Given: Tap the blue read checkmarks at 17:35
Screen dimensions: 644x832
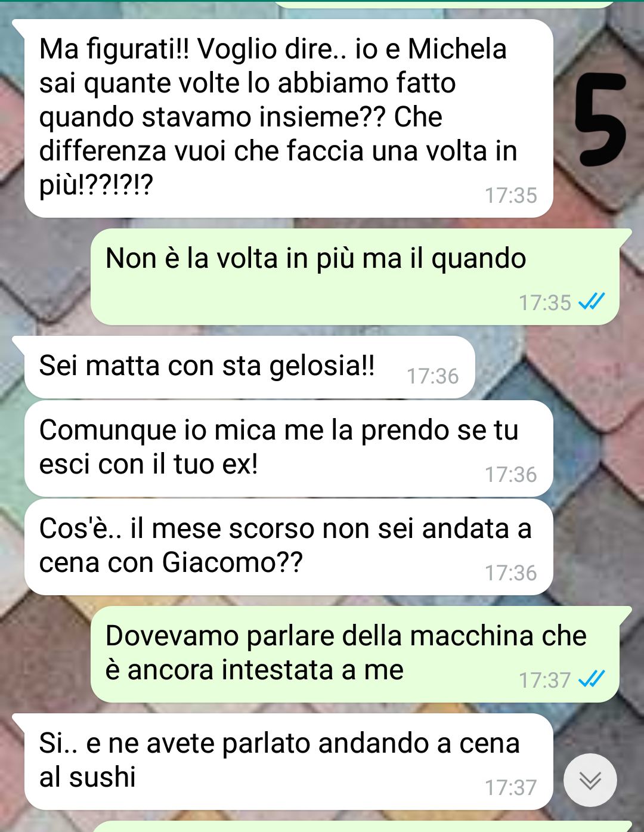Looking at the screenshot, I should click(x=592, y=302).
